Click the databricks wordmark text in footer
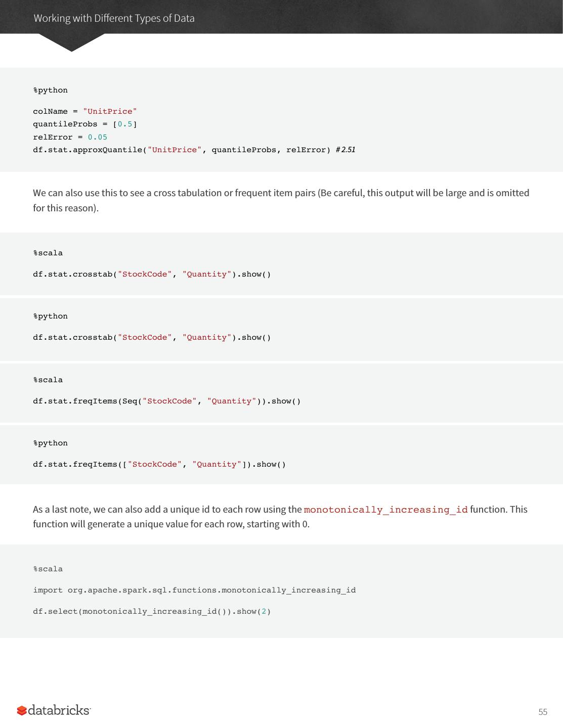The image size is (563, 728). (x=59, y=710)
